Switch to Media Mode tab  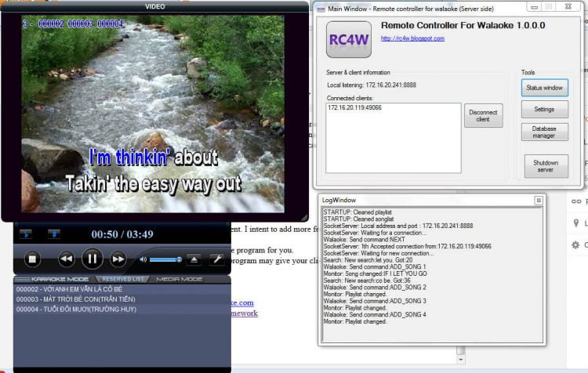pos(180,279)
